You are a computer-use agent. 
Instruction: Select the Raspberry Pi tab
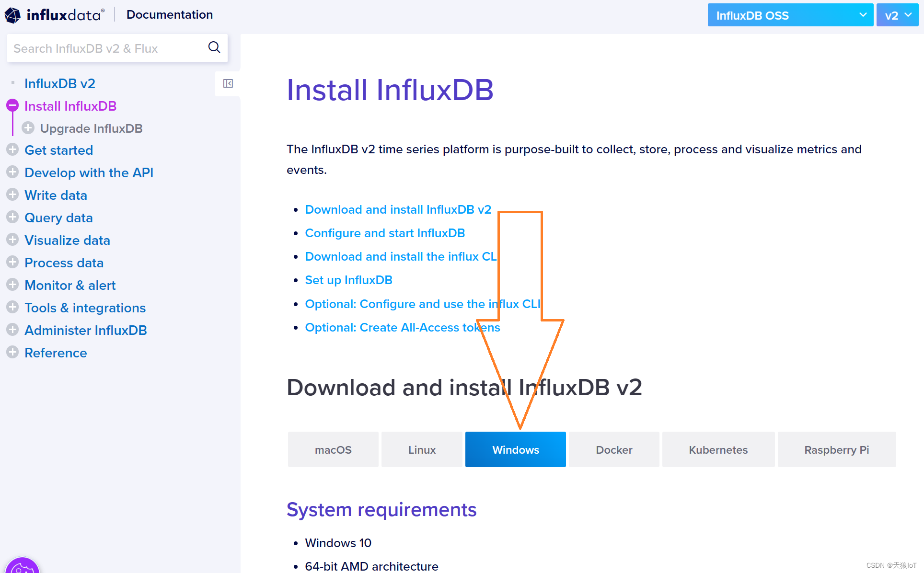(836, 449)
